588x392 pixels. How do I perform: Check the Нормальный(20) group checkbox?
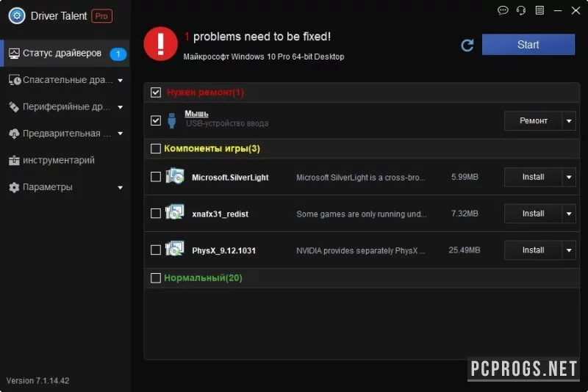point(156,277)
